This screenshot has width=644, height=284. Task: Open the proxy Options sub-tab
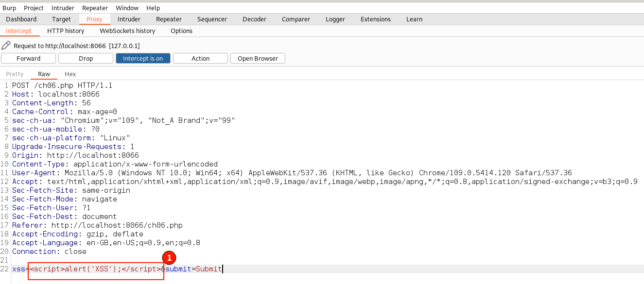(181, 31)
